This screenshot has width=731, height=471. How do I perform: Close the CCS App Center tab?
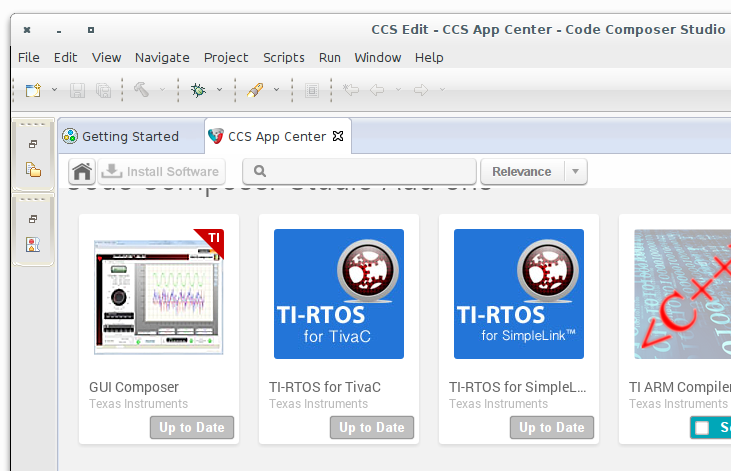pyautogui.click(x=338, y=136)
